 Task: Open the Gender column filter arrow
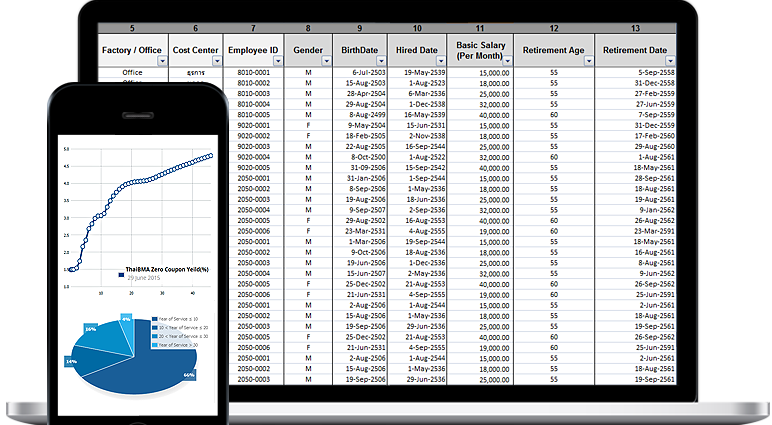[326, 61]
